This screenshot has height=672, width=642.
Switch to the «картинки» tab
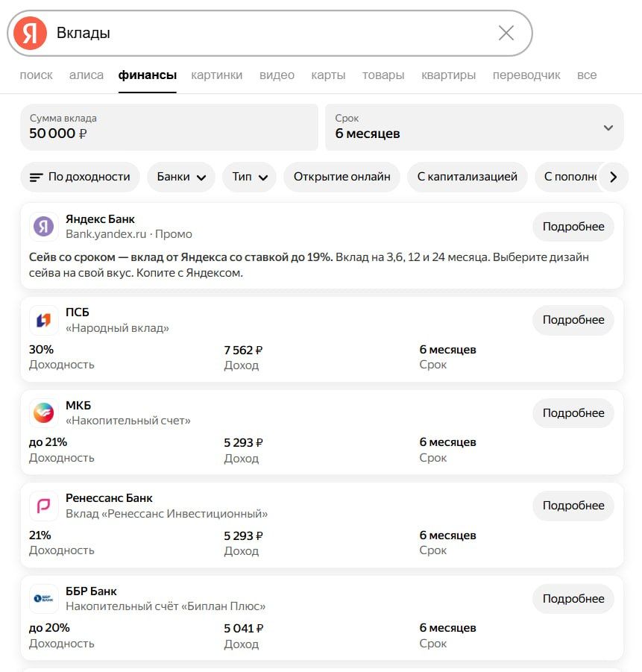click(x=216, y=75)
